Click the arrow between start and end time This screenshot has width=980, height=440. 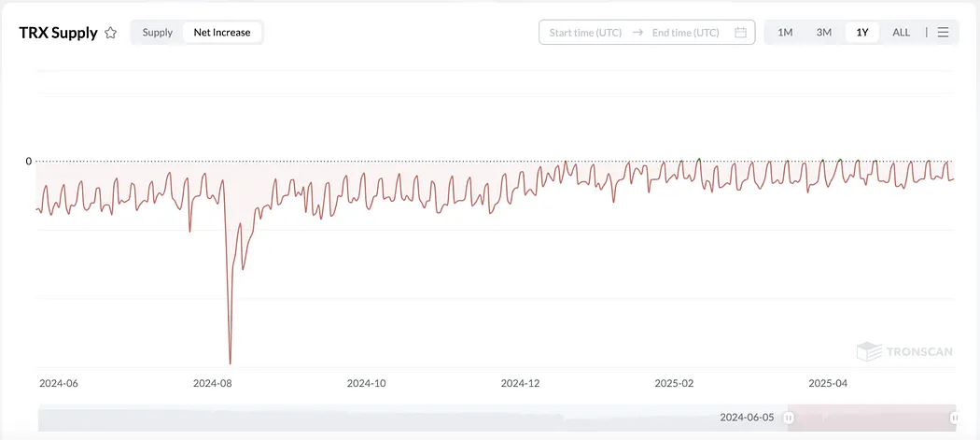[x=637, y=33]
